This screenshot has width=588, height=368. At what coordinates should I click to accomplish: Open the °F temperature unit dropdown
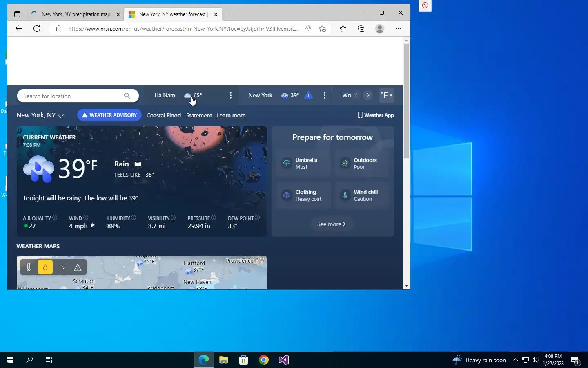pos(386,95)
